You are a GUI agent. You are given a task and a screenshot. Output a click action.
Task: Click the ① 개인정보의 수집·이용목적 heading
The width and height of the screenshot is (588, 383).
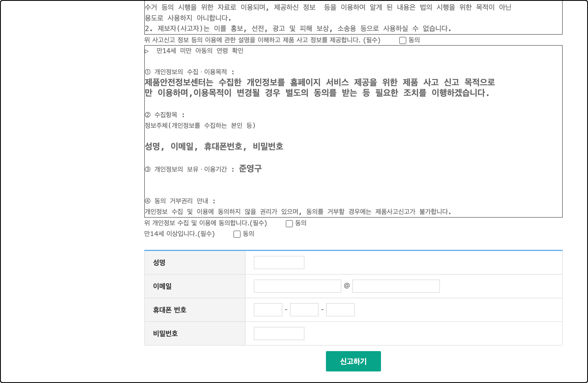190,72
